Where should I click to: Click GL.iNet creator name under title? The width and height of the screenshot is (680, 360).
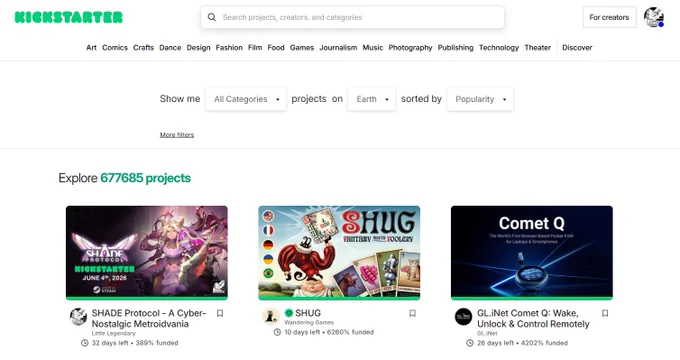487,334
